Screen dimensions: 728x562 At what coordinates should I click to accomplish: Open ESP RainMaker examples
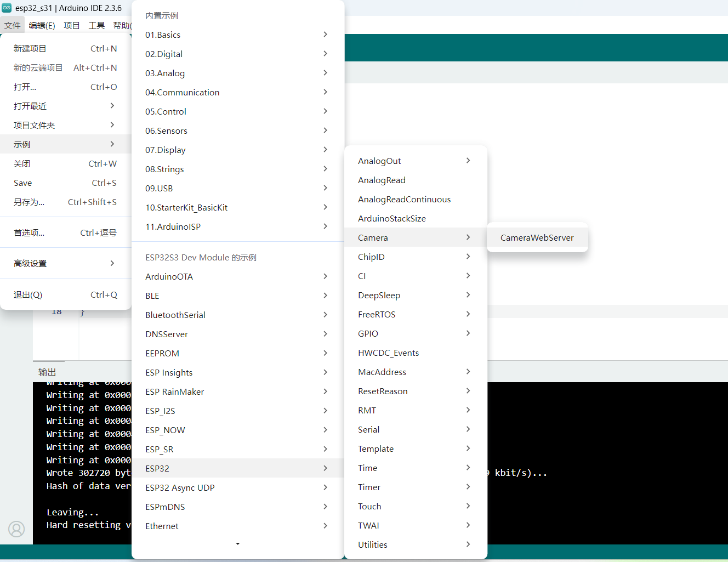[x=238, y=391]
